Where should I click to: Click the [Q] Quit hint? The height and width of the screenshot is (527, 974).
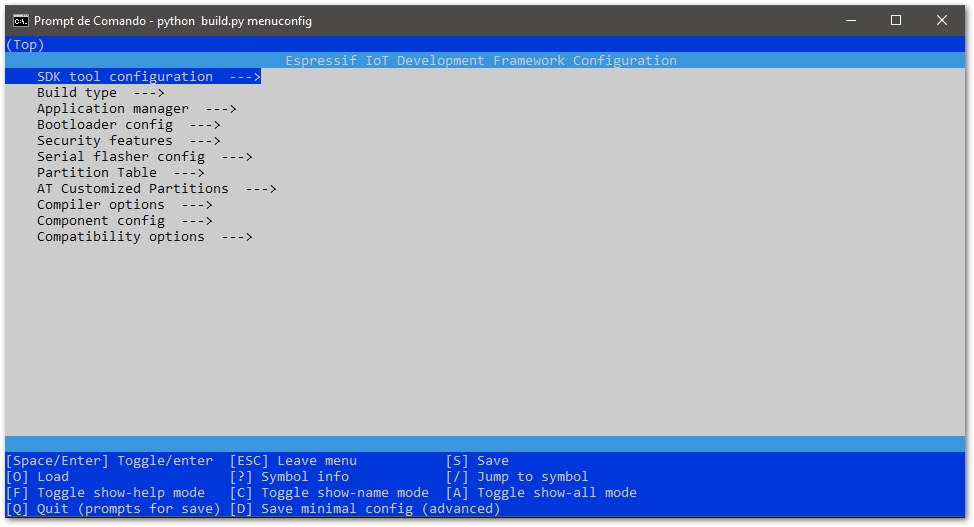point(113,509)
